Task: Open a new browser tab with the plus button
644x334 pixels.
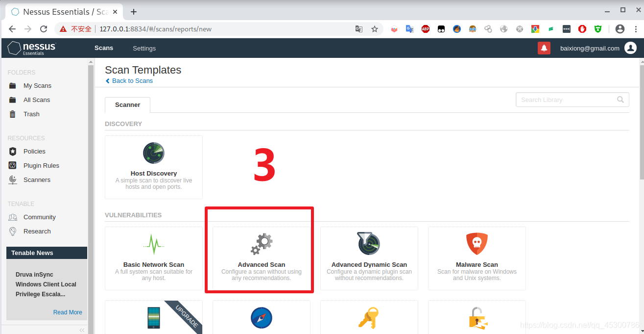Action: point(134,12)
